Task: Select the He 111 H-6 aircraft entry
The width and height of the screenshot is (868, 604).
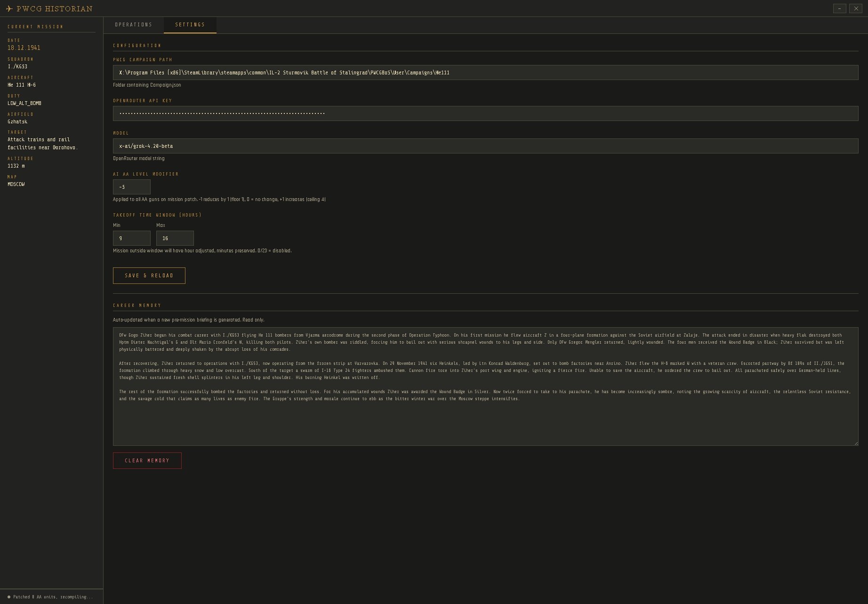Action: [x=22, y=85]
